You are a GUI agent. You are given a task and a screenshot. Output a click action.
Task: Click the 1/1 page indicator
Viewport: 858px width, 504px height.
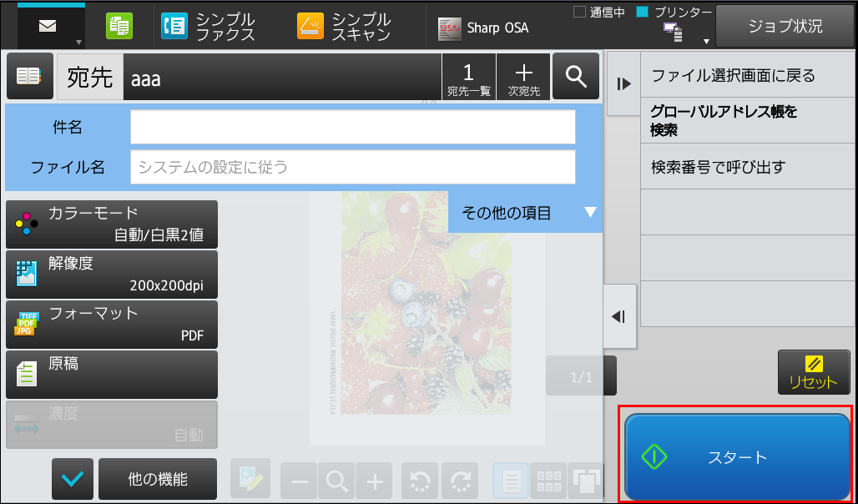581,376
